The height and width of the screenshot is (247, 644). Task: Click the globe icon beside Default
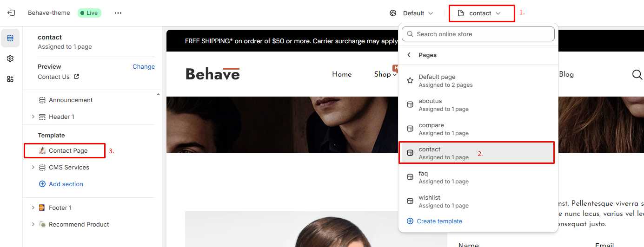point(393,13)
